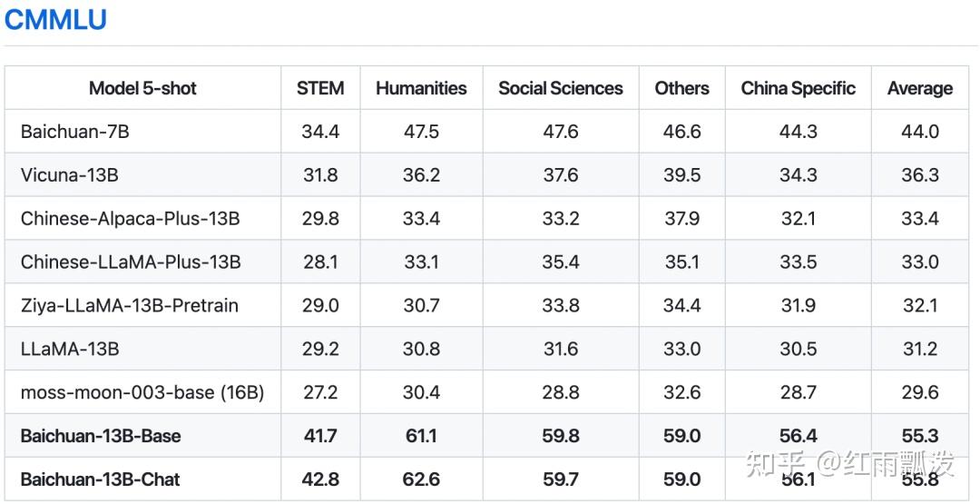The width and height of the screenshot is (980, 504).
Task: Click the Zhihu watermark text
Action: tap(848, 465)
